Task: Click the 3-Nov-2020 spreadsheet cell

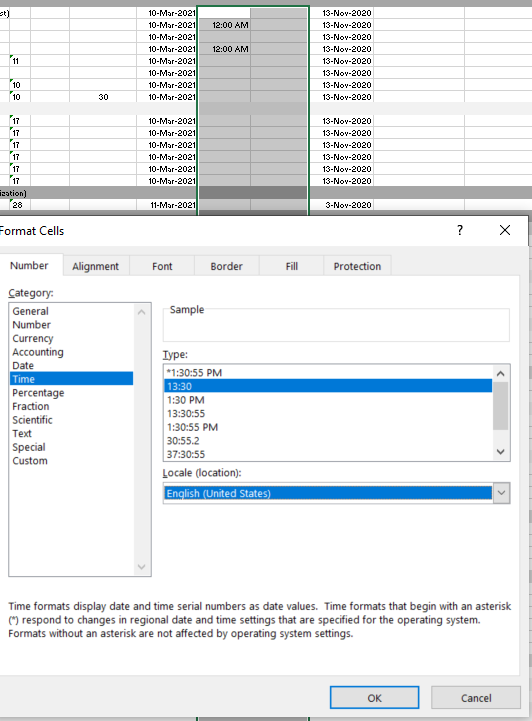Action: pos(341,205)
